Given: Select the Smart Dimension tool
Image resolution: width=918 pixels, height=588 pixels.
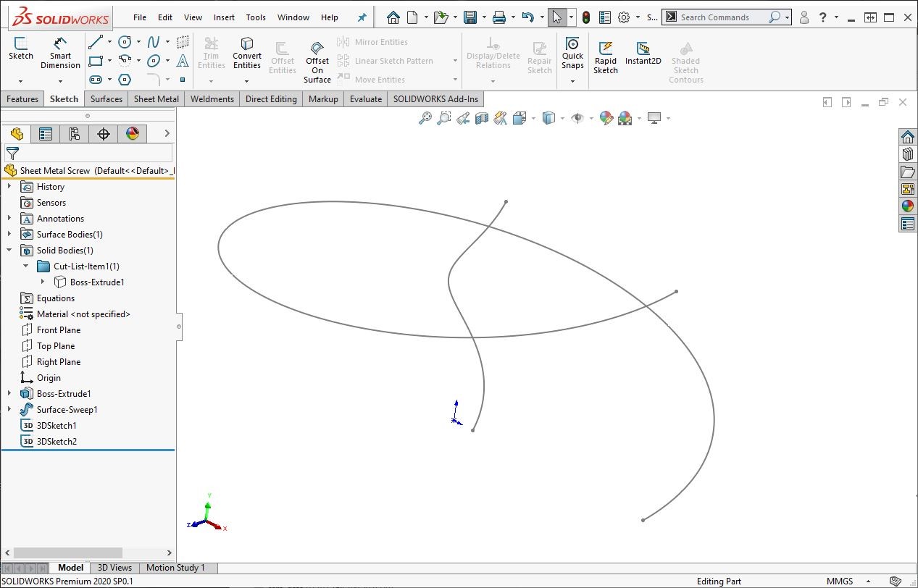Looking at the screenshot, I should (x=60, y=53).
